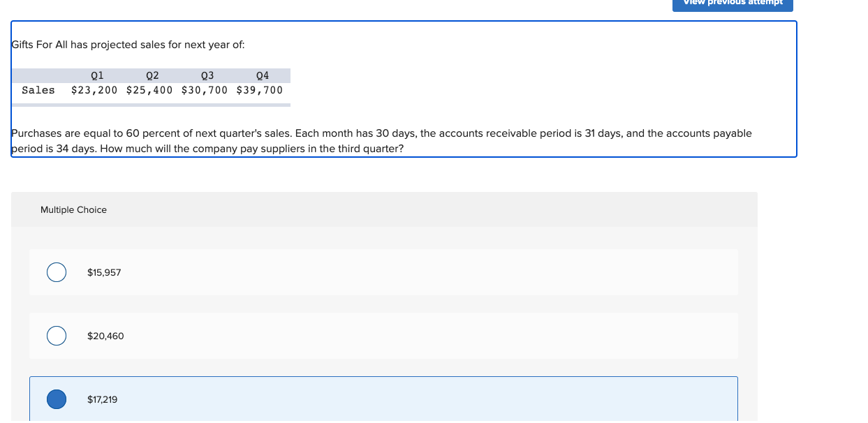Deselect the $17,219 radio button

57,399
